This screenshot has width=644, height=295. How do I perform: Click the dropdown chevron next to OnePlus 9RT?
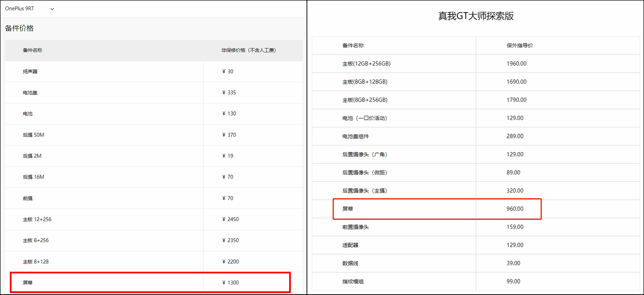coord(52,9)
